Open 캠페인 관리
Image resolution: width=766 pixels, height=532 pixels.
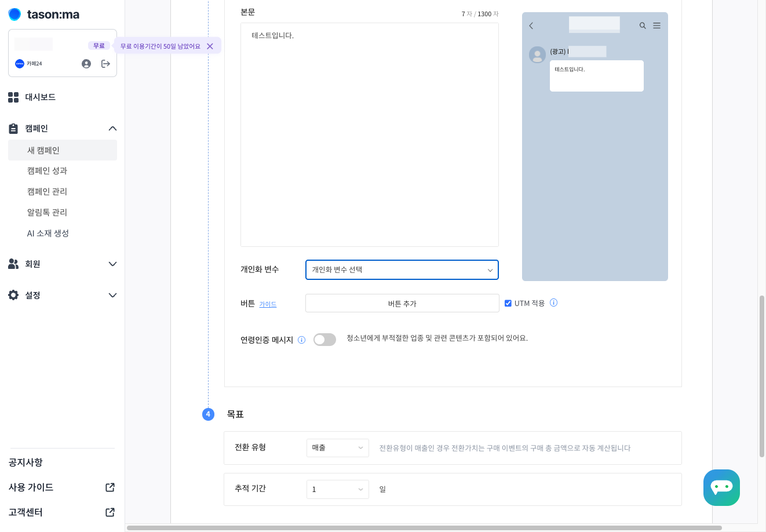click(47, 192)
